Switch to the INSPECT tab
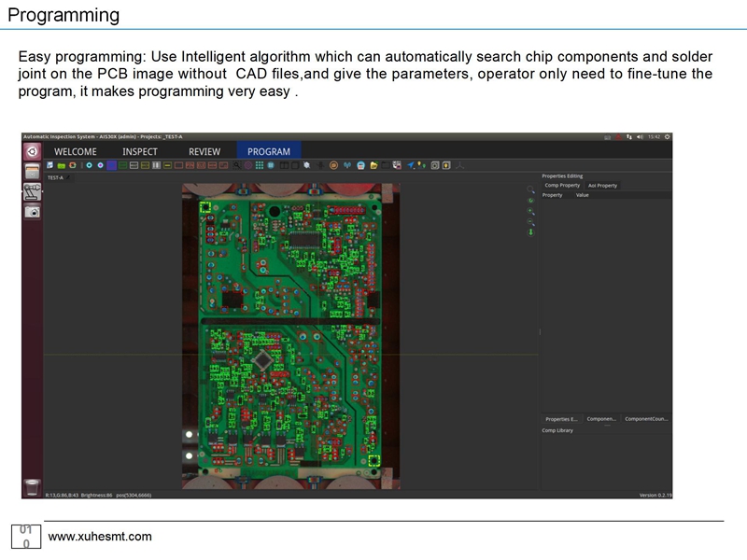Image resolution: width=747 pixels, height=560 pixels. 139,151
